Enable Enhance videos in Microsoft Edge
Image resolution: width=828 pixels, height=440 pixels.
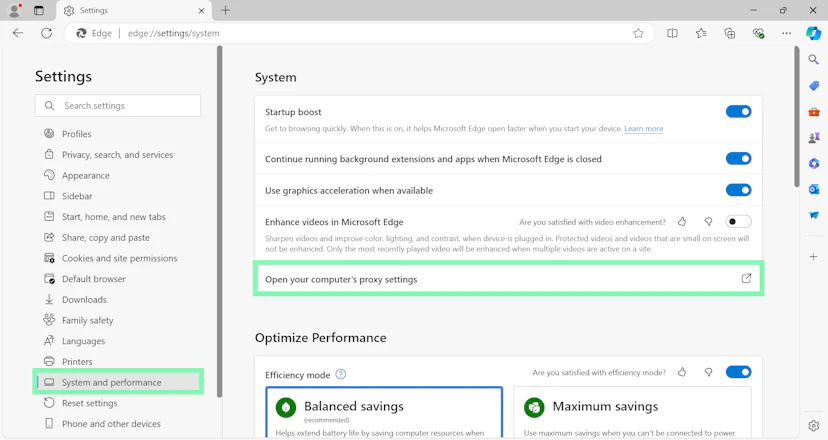pos(738,221)
